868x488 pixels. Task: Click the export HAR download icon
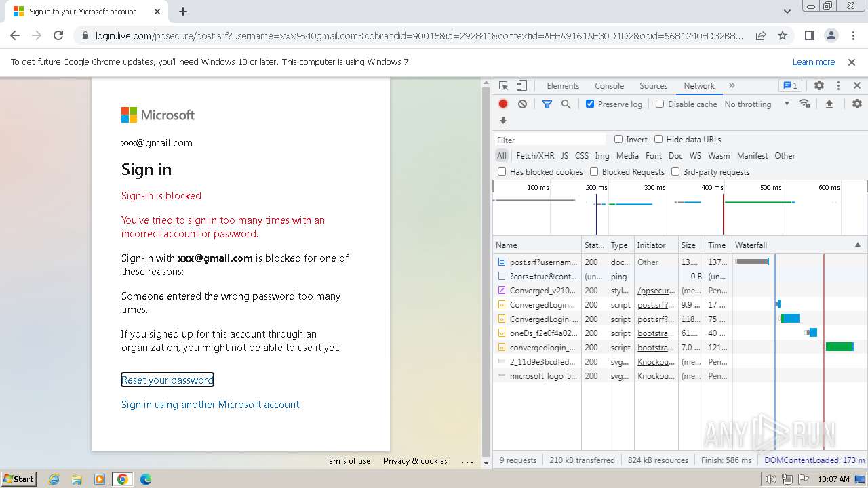(x=503, y=121)
